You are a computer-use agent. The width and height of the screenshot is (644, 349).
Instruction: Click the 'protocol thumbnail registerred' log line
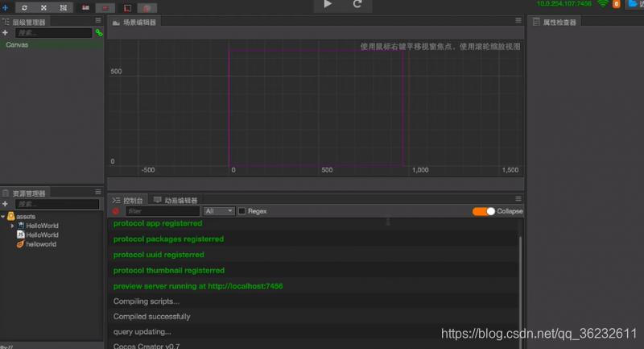point(169,270)
